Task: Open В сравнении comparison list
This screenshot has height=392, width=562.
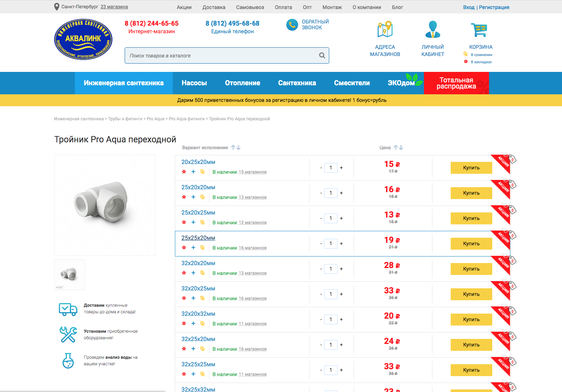Action: (481, 55)
